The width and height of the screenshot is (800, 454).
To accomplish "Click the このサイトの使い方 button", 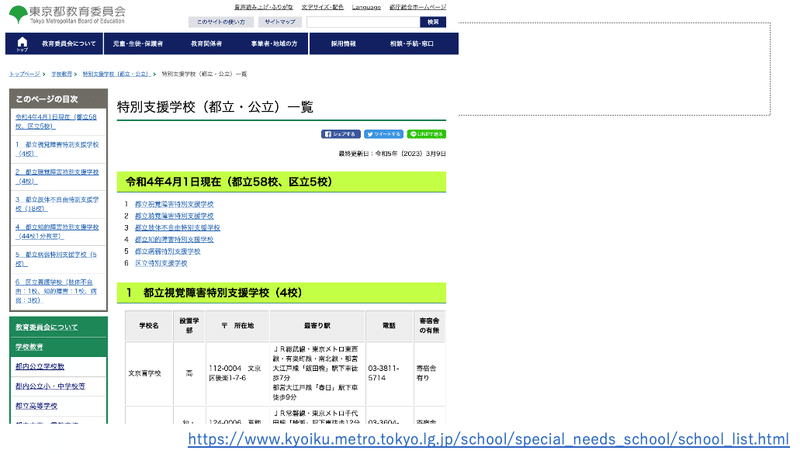I will point(221,22).
